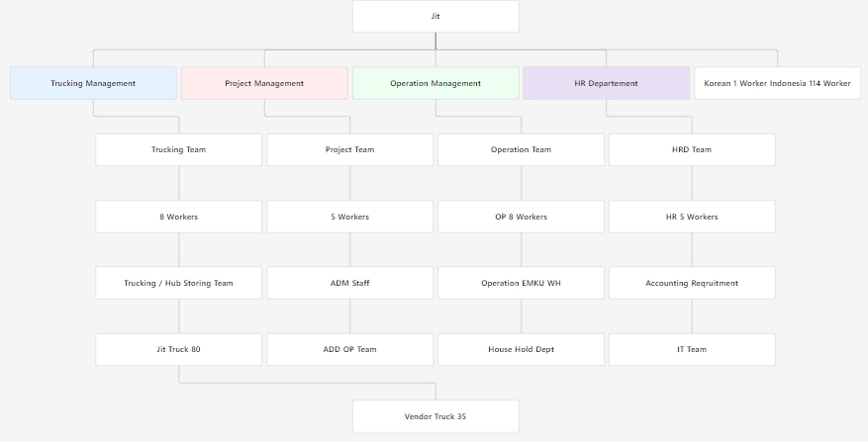868x442 pixels.
Task: Select the root Jit node
Action: (435, 17)
